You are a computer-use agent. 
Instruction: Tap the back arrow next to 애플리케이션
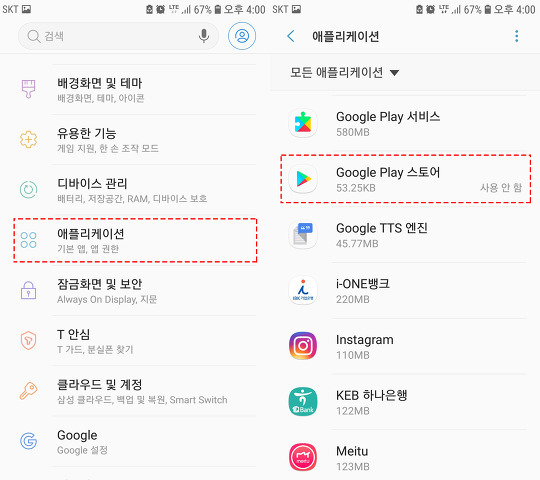(x=291, y=36)
